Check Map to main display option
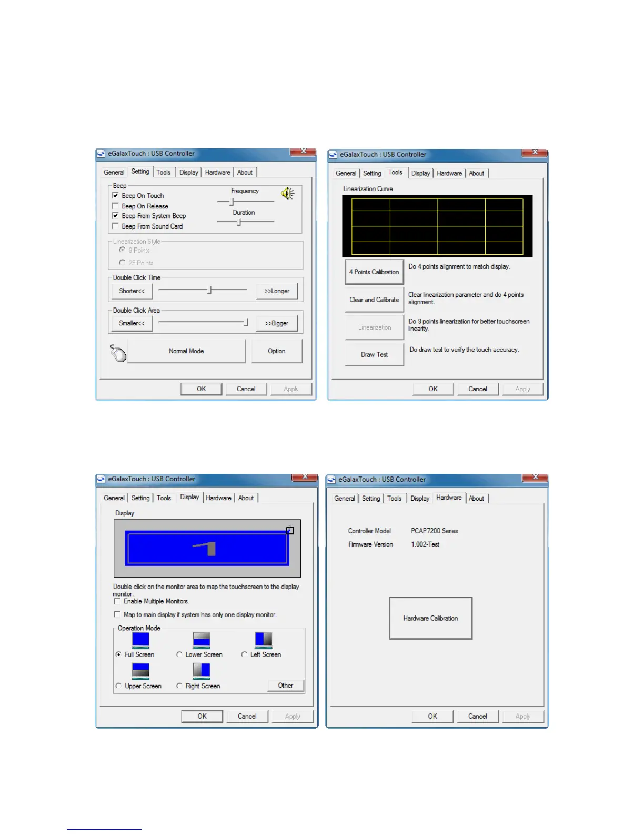The width and height of the screenshot is (644, 834). [x=117, y=614]
